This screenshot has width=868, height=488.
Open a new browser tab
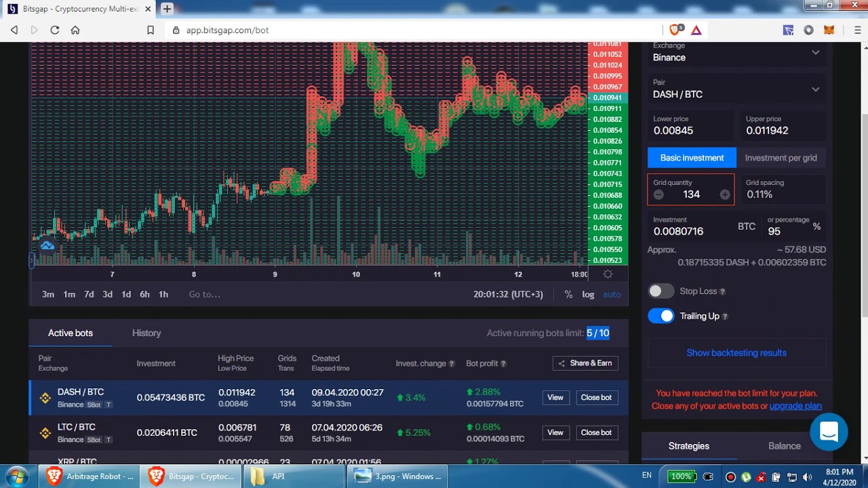[x=167, y=9]
